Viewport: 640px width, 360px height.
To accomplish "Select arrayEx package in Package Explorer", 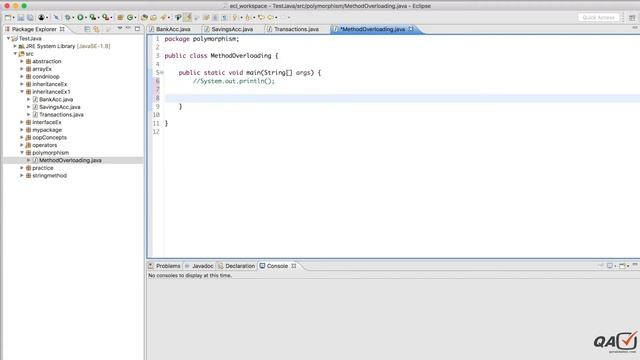I will click(42, 69).
